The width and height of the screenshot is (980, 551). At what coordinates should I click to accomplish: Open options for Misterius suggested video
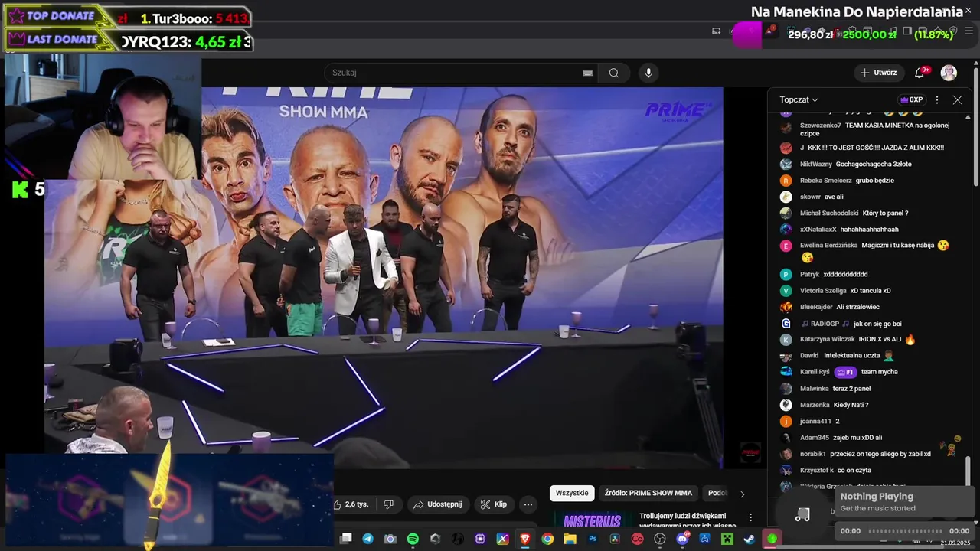751,518
